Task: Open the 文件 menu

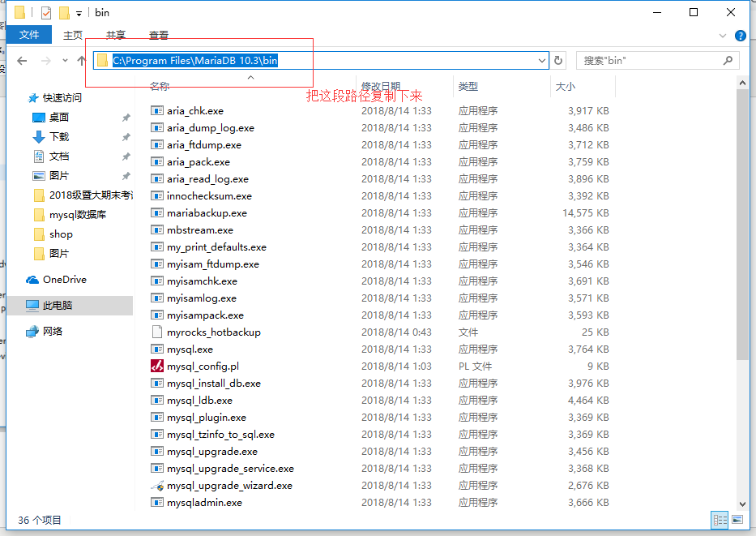Action: point(29,35)
